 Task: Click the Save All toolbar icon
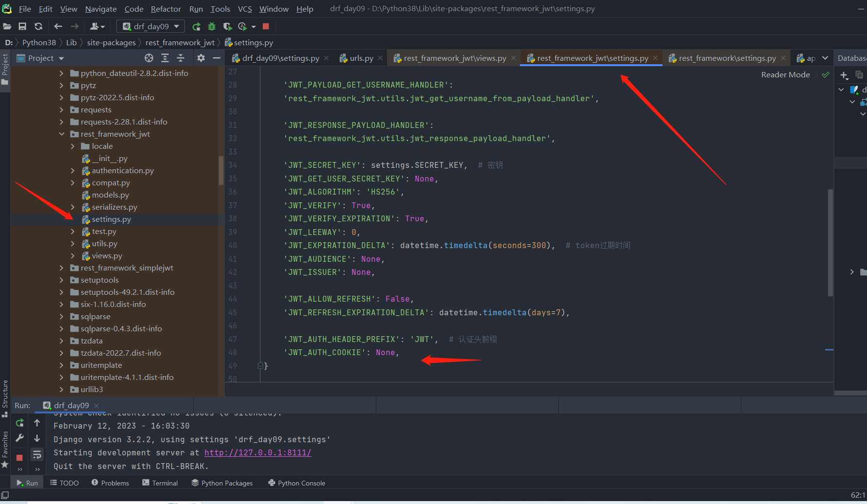(22, 26)
